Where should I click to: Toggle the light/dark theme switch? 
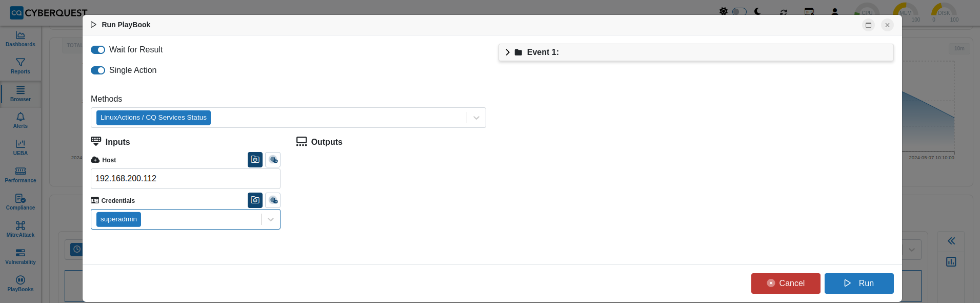(x=739, y=11)
